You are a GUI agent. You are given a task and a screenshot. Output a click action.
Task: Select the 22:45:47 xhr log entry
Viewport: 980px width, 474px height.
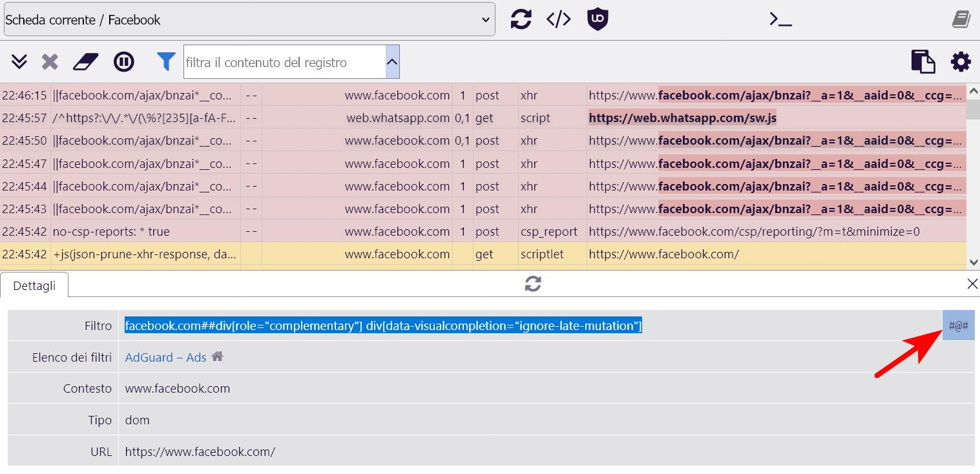pyautogui.click(x=483, y=163)
